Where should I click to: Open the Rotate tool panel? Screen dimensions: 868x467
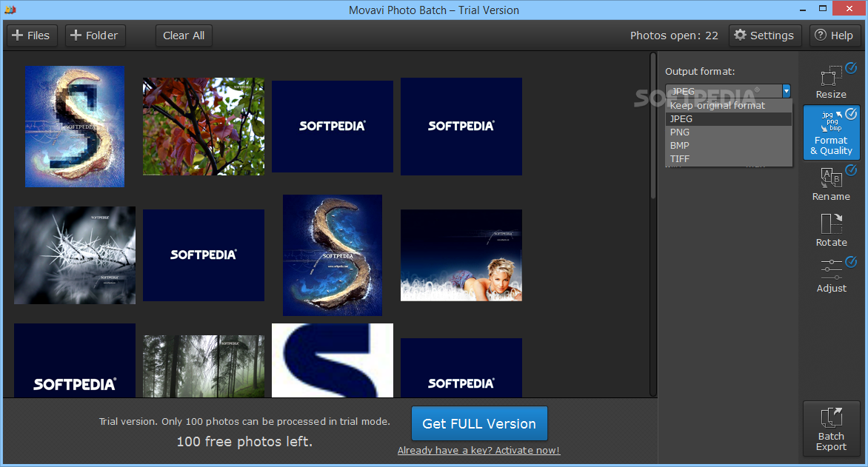coord(831,230)
